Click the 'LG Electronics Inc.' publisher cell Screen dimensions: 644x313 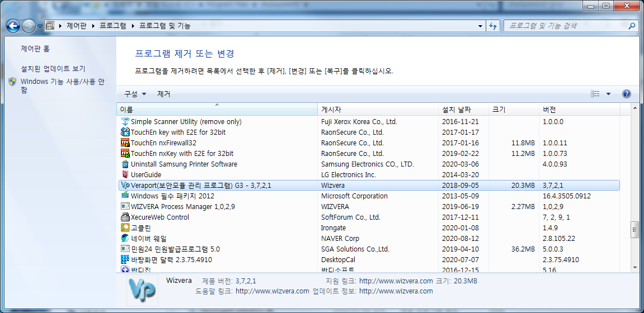[348, 175]
